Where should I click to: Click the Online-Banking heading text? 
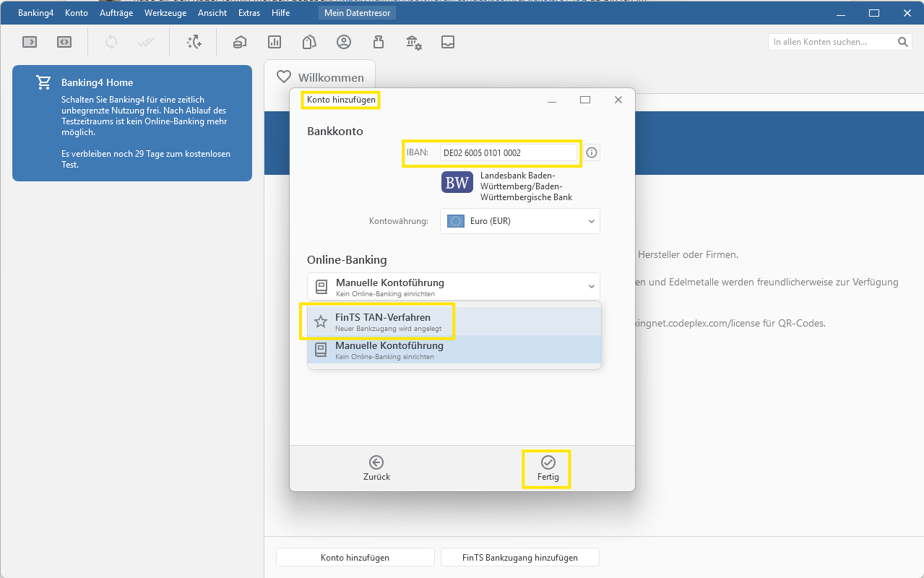pyautogui.click(x=347, y=259)
